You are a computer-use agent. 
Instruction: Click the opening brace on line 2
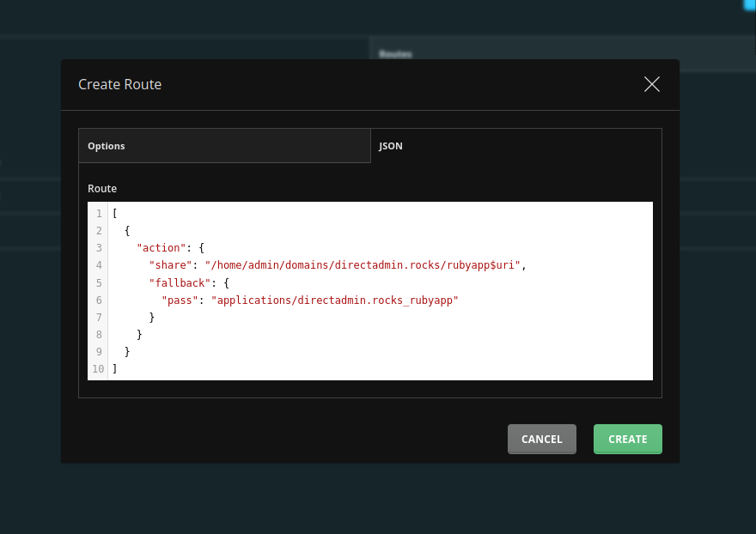[126, 230]
